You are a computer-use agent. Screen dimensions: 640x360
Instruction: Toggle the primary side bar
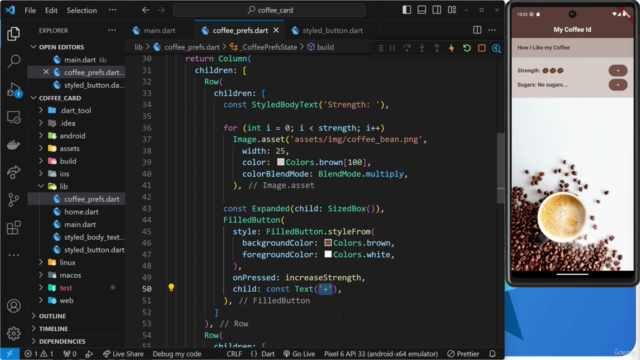click(x=407, y=10)
